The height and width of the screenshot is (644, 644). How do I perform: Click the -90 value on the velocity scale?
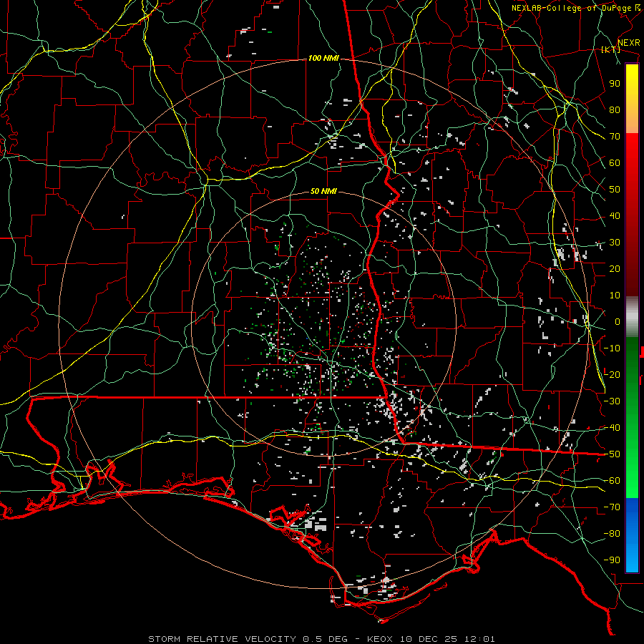point(612,560)
